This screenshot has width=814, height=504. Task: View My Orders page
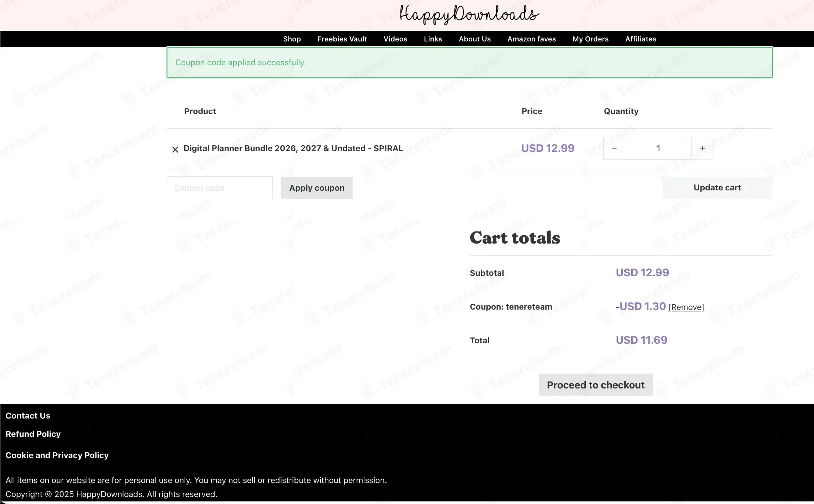pos(590,39)
